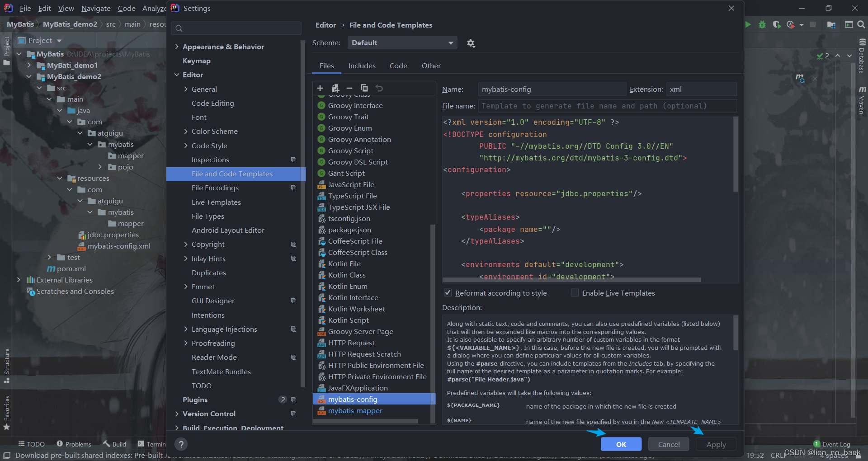Open the Scheme Default dropdown
The width and height of the screenshot is (868, 461).
click(402, 43)
